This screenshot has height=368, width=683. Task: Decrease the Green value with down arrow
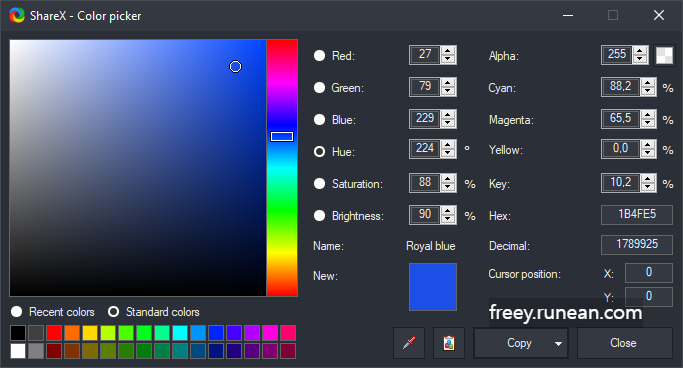pyautogui.click(x=448, y=91)
